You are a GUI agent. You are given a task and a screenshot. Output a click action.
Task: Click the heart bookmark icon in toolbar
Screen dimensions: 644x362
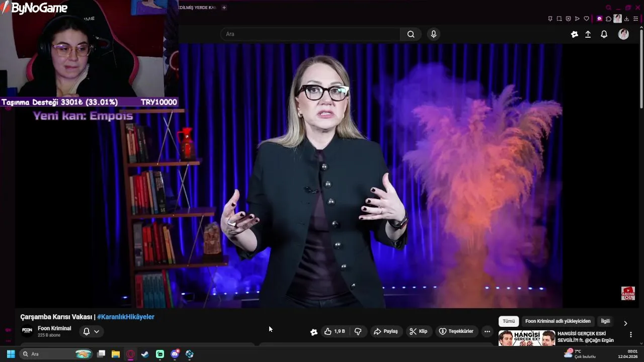[x=586, y=19]
